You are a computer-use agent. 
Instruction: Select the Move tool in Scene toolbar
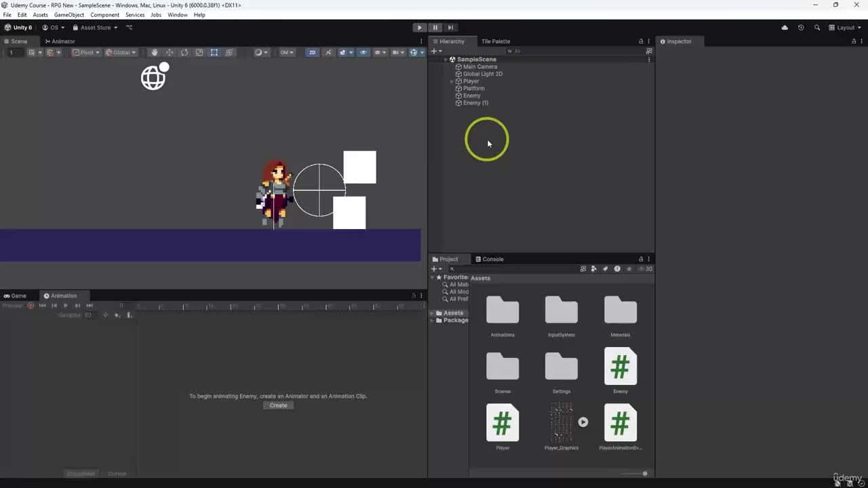tap(170, 52)
